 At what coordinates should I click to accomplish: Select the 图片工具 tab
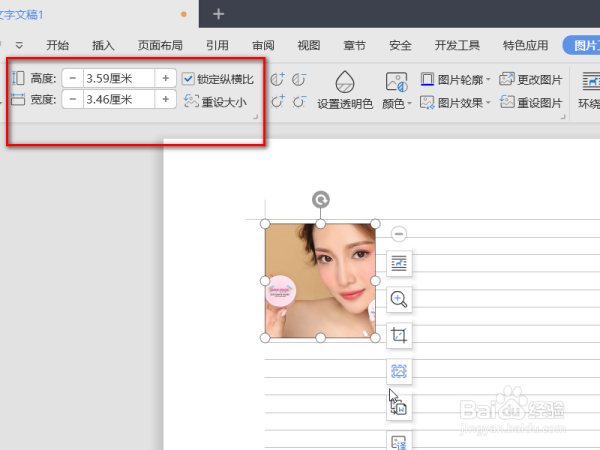[x=582, y=45]
